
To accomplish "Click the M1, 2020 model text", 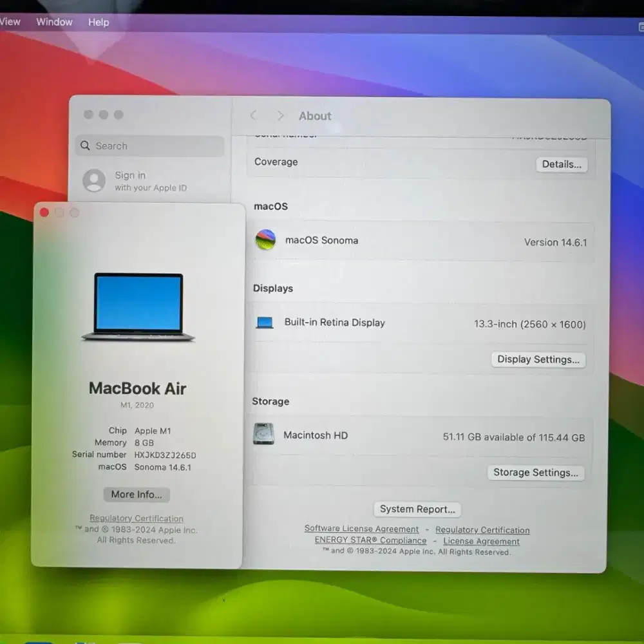I will (x=137, y=405).
